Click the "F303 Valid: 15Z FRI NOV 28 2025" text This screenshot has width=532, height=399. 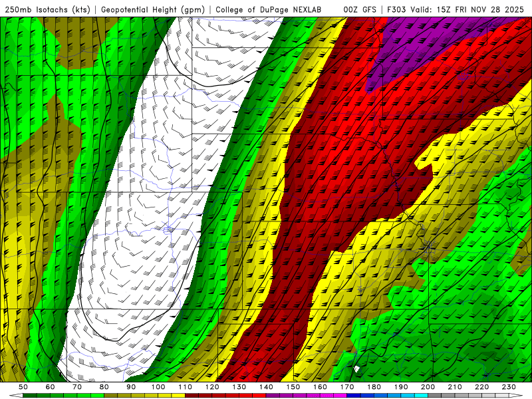pyautogui.click(x=456, y=9)
